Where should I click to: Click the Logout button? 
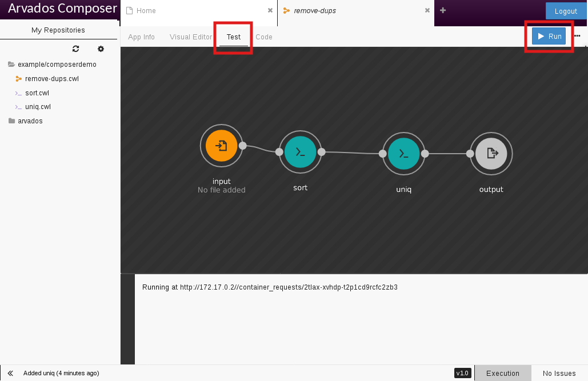566,11
